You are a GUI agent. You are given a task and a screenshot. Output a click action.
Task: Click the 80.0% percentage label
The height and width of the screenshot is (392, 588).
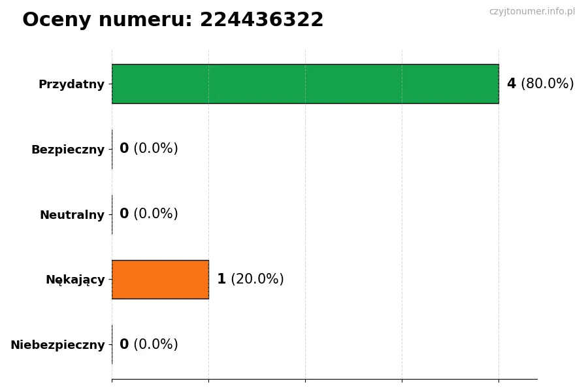547,84
